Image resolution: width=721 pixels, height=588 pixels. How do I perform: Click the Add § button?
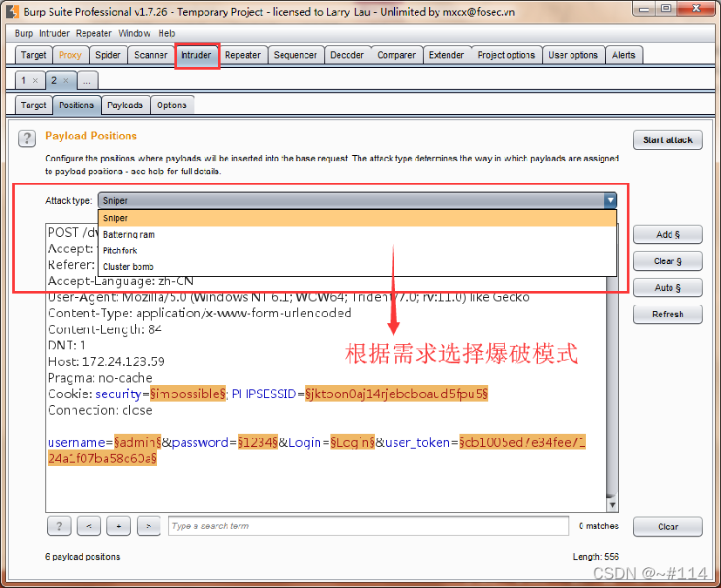(x=668, y=234)
